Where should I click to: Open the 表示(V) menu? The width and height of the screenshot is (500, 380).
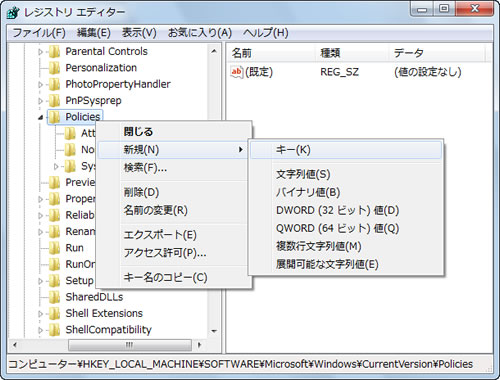pyautogui.click(x=139, y=33)
